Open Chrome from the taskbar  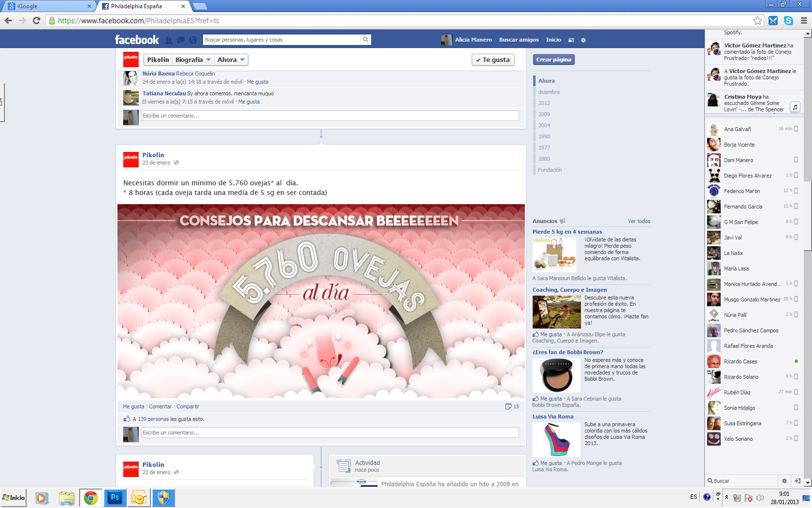click(x=91, y=497)
